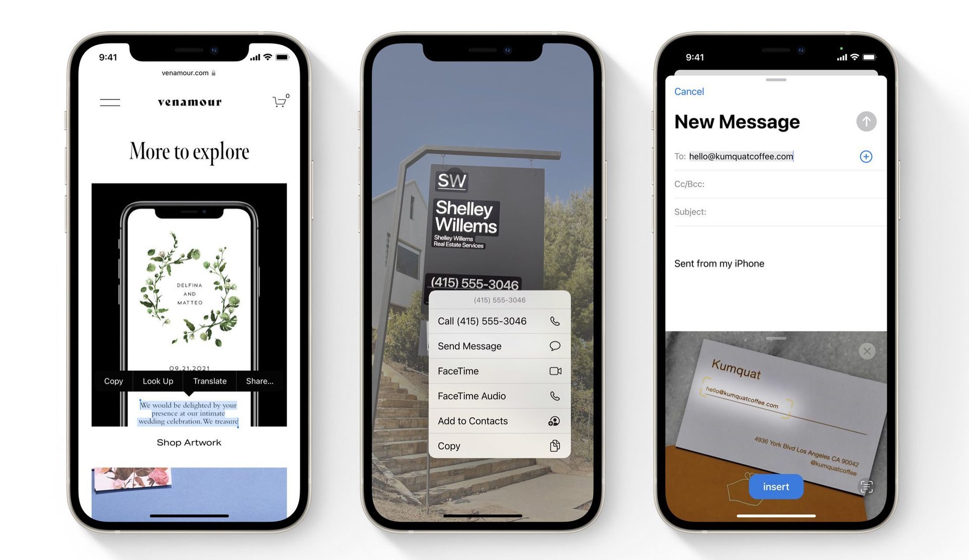This screenshot has height=560, width=969.
Task: Select Send Message from context menu
Action: click(x=499, y=345)
